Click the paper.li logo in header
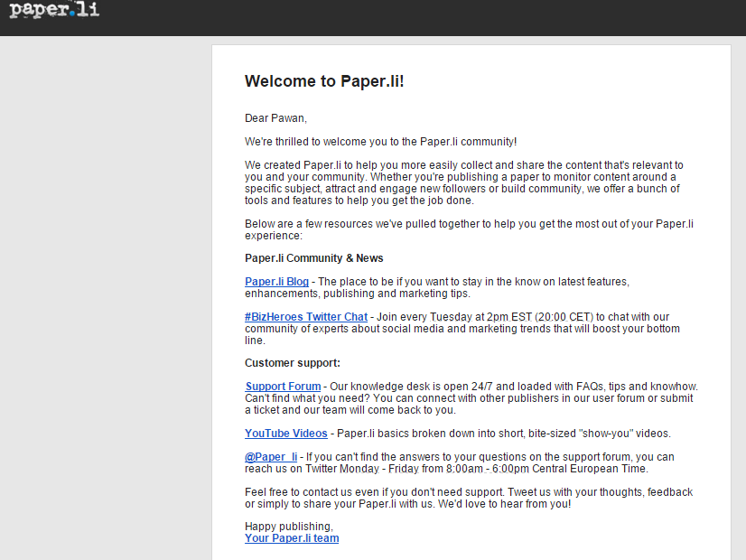The width and height of the screenshot is (746, 560). (54, 10)
